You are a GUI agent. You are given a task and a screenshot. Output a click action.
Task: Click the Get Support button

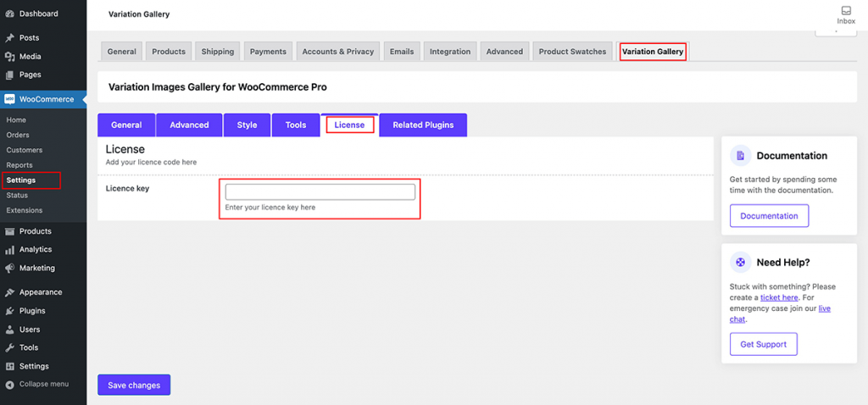click(764, 344)
